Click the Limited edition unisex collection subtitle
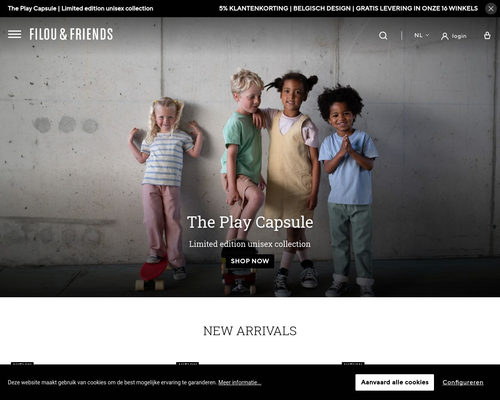500x400 pixels. (x=250, y=244)
